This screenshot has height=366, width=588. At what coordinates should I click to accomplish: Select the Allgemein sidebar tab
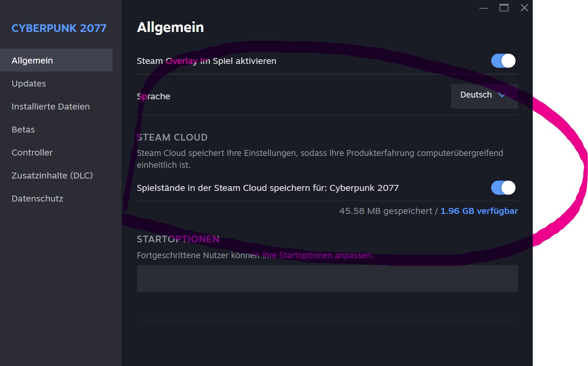click(x=56, y=60)
